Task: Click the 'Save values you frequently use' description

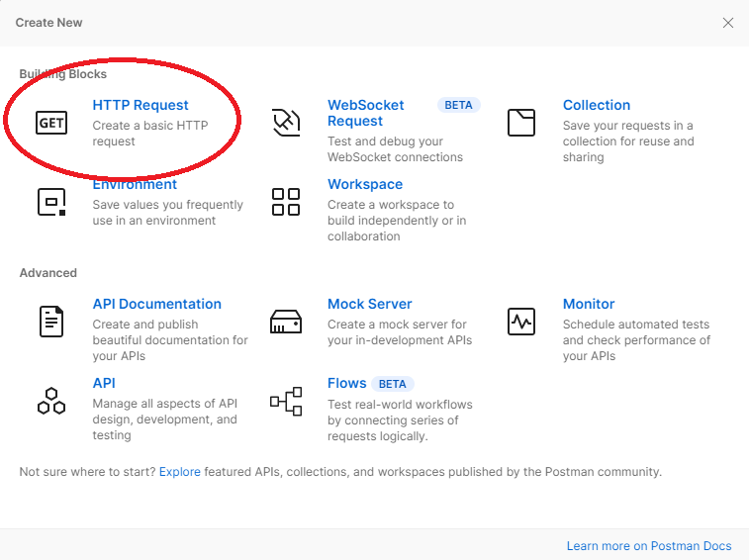Action: (x=167, y=213)
